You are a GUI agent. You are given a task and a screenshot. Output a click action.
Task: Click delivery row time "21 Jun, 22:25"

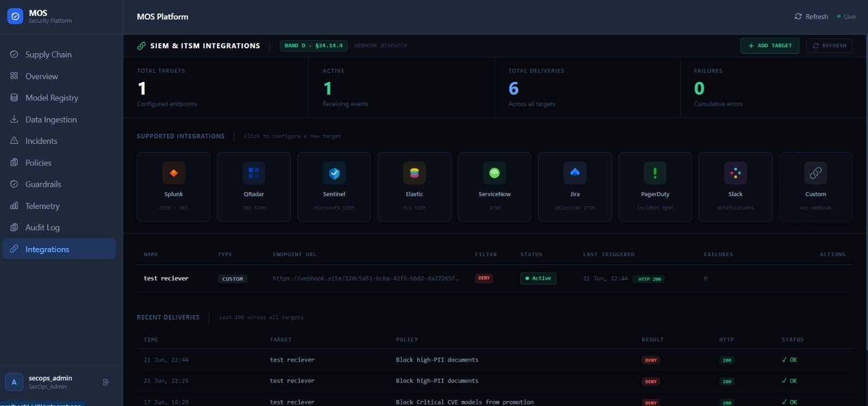[166, 381]
